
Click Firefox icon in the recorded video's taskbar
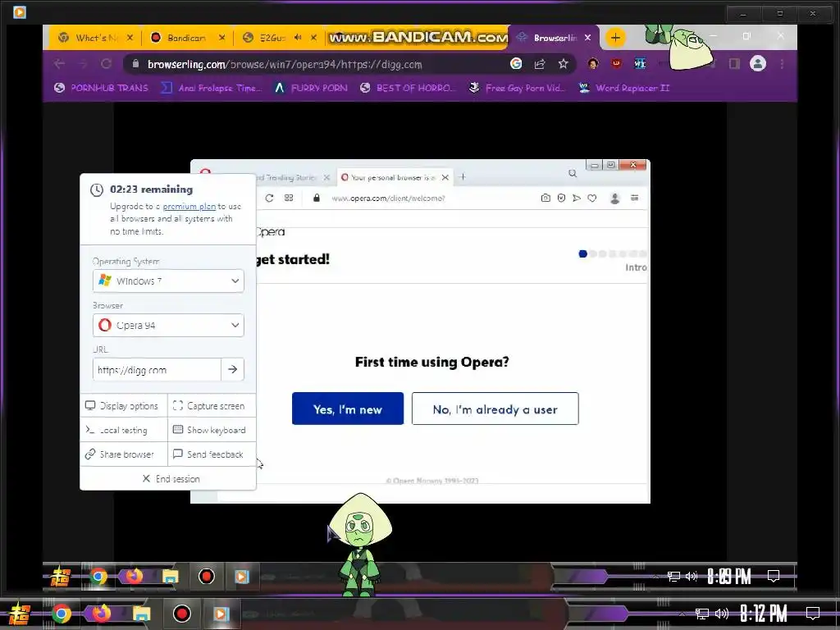[x=134, y=576]
